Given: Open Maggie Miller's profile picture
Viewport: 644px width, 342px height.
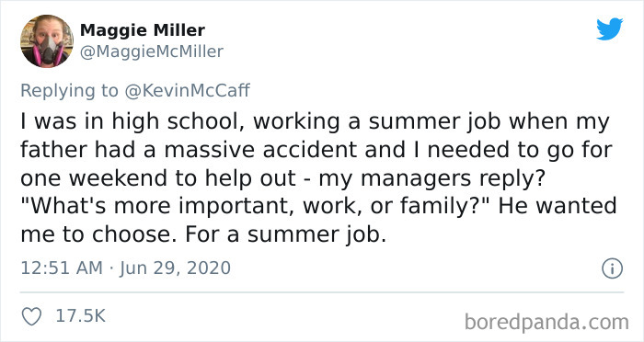Looking at the screenshot, I should pos(47,40).
